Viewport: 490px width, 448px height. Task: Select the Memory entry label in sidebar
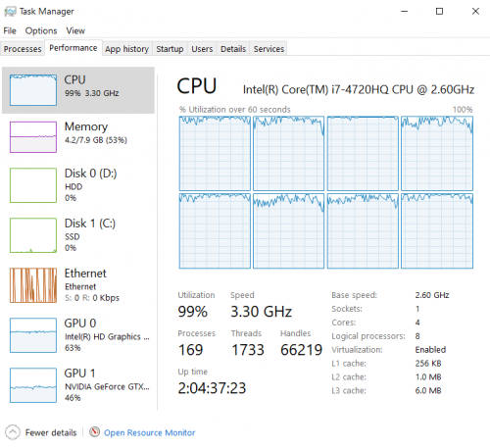86,126
